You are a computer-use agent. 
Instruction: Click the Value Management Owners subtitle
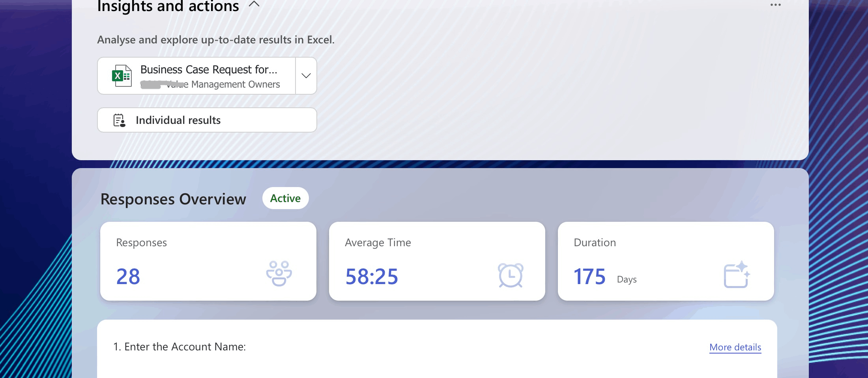click(210, 84)
